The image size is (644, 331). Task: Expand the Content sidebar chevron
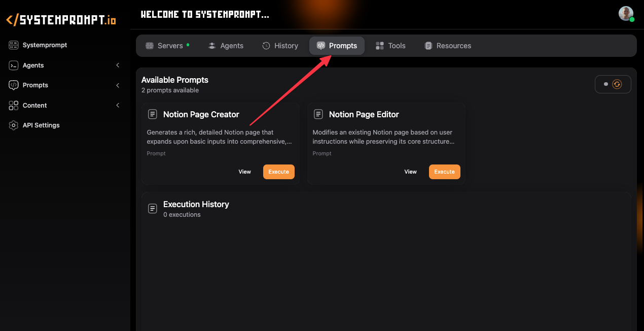[x=118, y=106]
